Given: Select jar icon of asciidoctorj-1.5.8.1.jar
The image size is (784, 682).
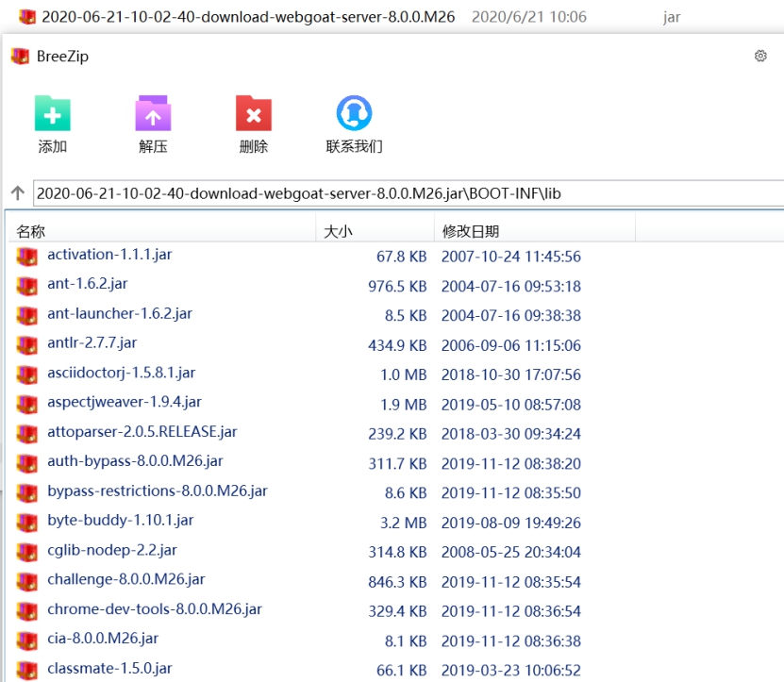Looking at the screenshot, I should pyautogui.click(x=27, y=374).
